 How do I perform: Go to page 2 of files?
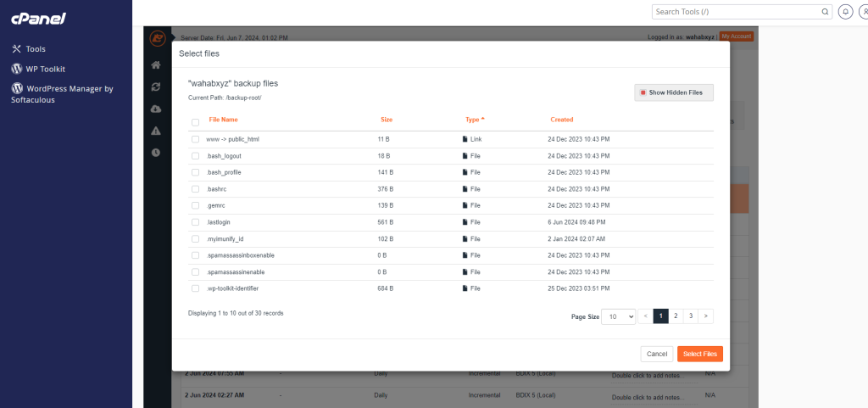pyautogui.click(x=676, y=316)
